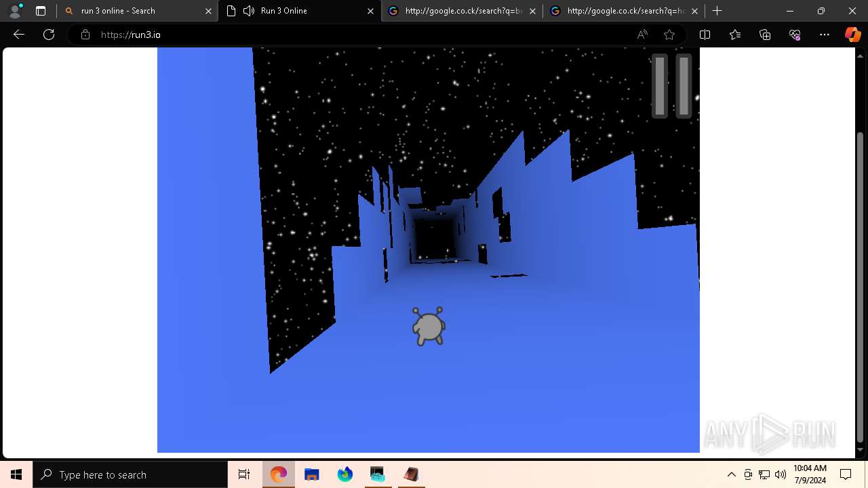Viewport: 868px width, 488px height.
Task: Enable split screen view
Action: [x=705, y=35]
